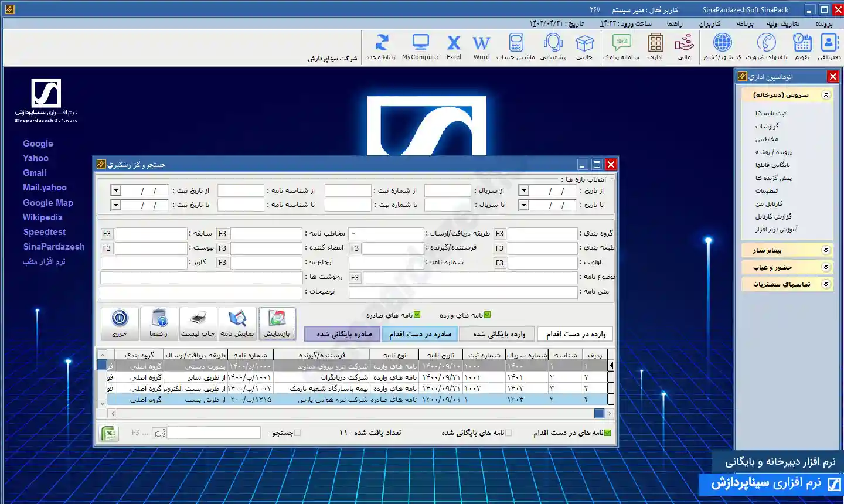Viewport: 844px width, 504px height.
Task: Launch the ماشین حساب calculator icon
Action: pyautogui.click(x=516, y=47)
